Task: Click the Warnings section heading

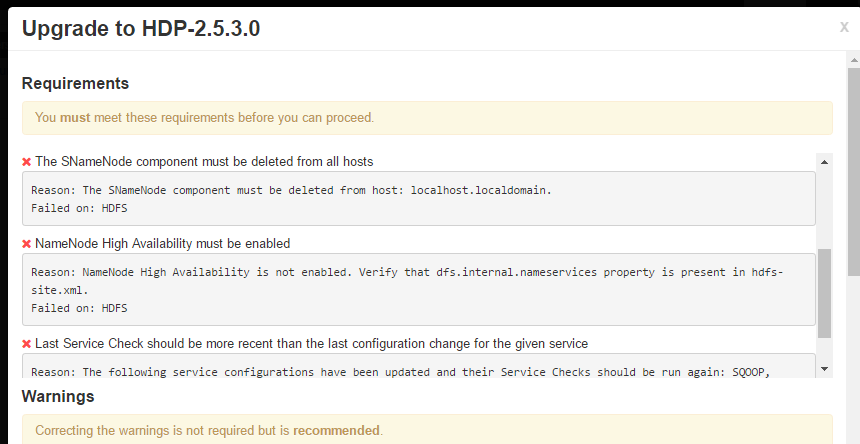Action: tap(58, 396)
